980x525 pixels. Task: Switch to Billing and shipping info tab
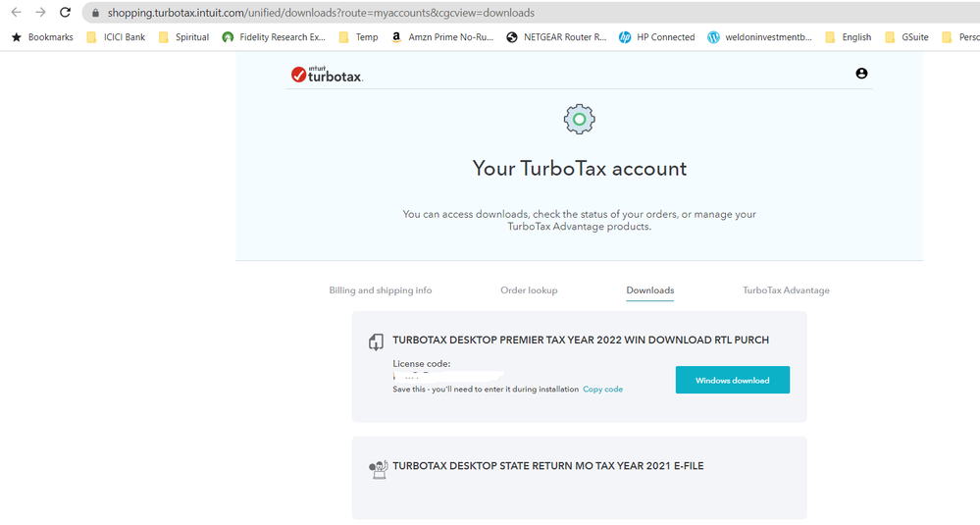pyautogui.click(x=380, y=290)
